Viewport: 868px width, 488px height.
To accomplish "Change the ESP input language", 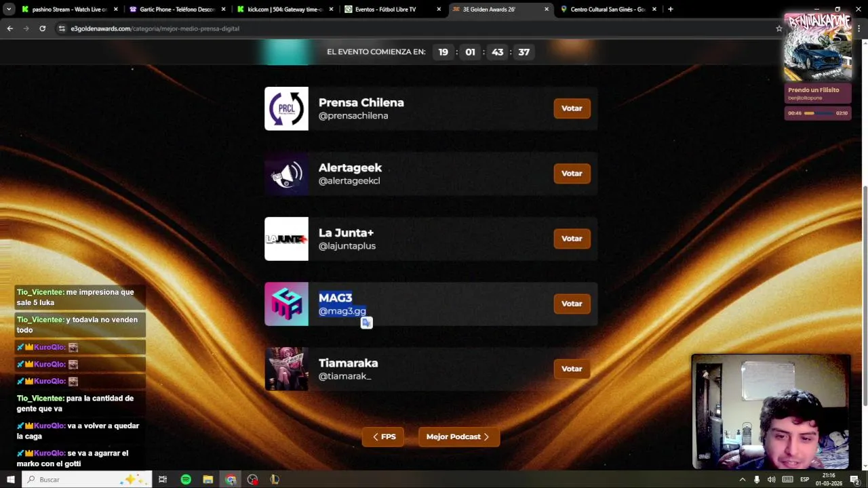I will tap(805, 479).
